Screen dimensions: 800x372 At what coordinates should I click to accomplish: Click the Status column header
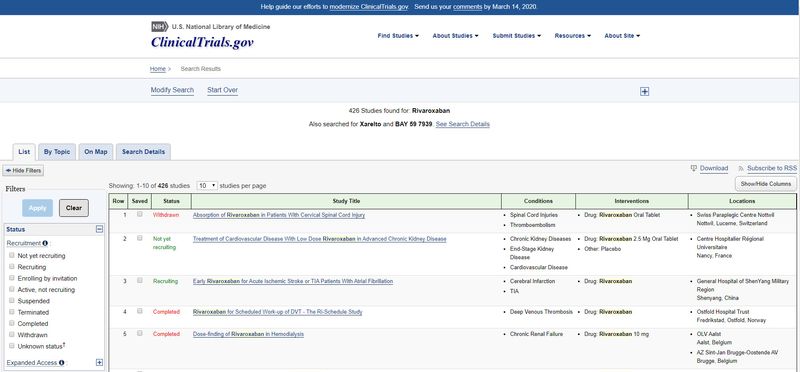coord(171,201)
